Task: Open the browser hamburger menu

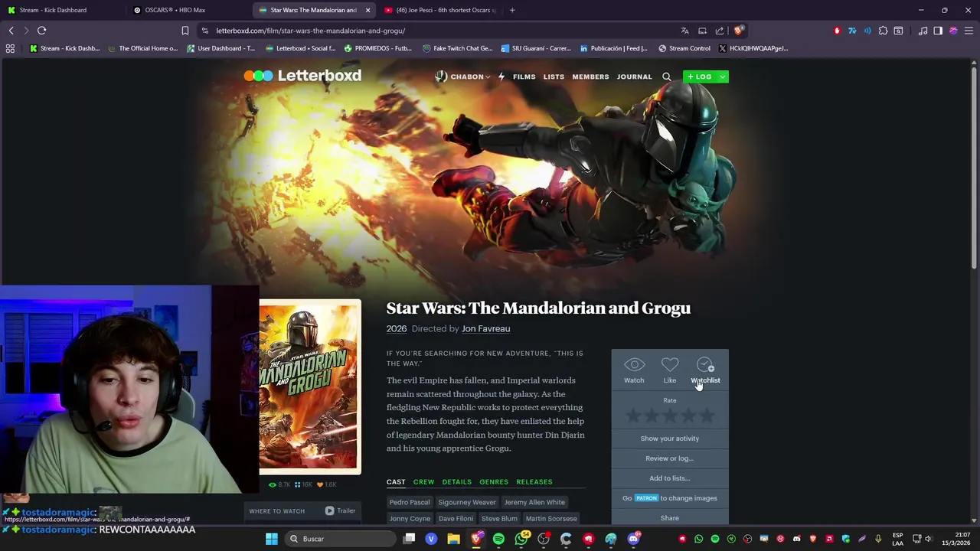Action: click(x=969, y=31)
